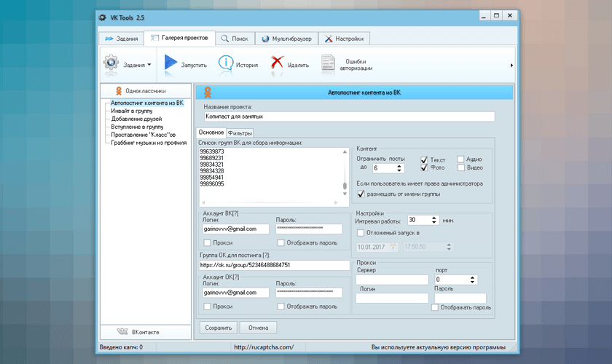Enable the Аудио checkbox
The height and width of the screenshot is (364, 612).
point(460,159)
